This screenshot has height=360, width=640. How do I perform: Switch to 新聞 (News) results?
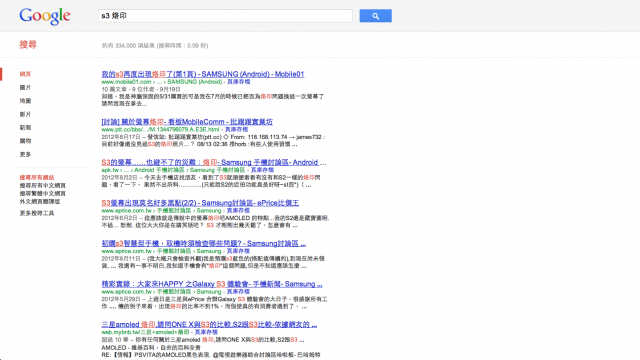pyautogui.click(x=25, y=127)
